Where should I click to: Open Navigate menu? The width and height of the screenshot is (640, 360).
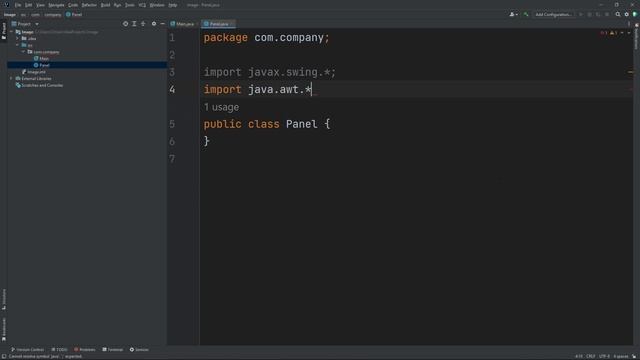[x=56, y=5]
